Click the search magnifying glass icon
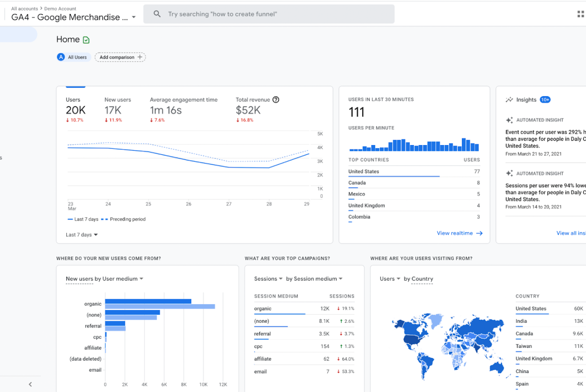This screenshot has height=392, width=586. (157, 14)
